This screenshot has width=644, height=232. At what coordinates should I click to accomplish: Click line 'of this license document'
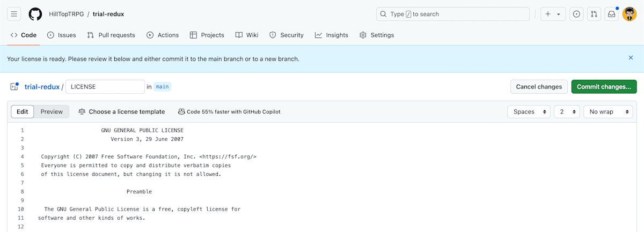tap(131, 174)
